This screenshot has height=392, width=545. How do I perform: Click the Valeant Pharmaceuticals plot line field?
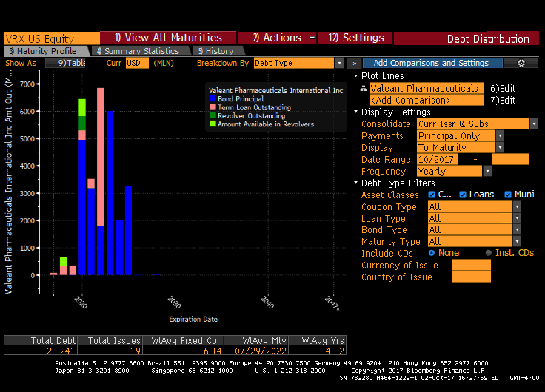(427, 88)
